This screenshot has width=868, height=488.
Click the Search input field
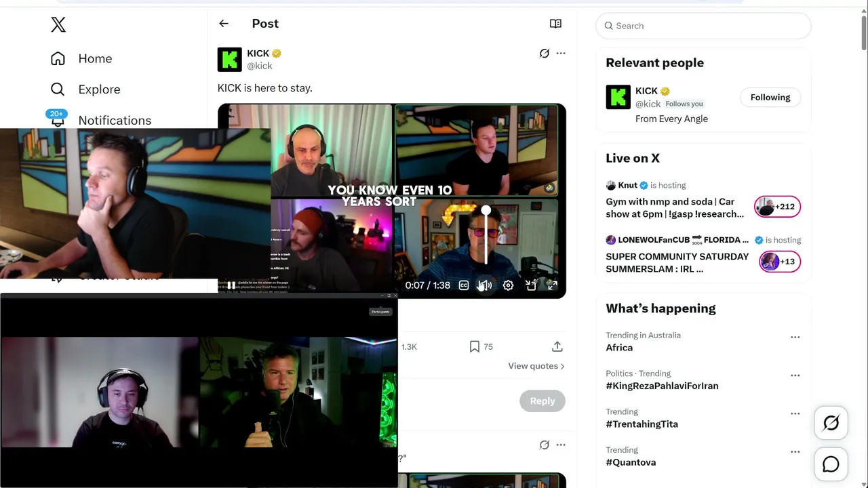tap(703, 26)
